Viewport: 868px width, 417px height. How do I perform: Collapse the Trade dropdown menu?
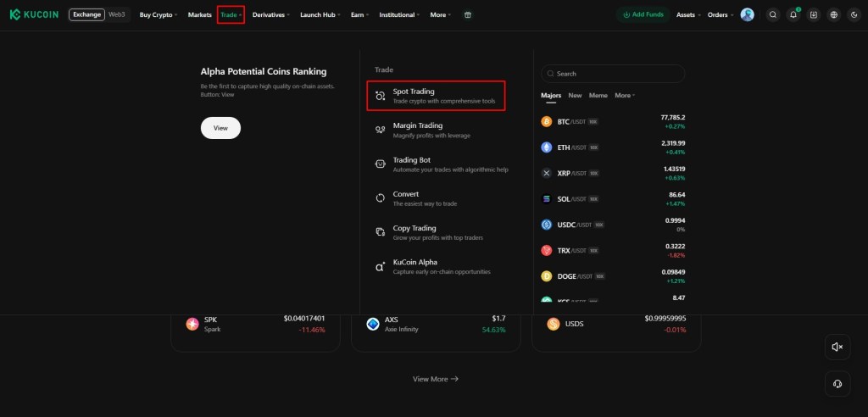231,15
